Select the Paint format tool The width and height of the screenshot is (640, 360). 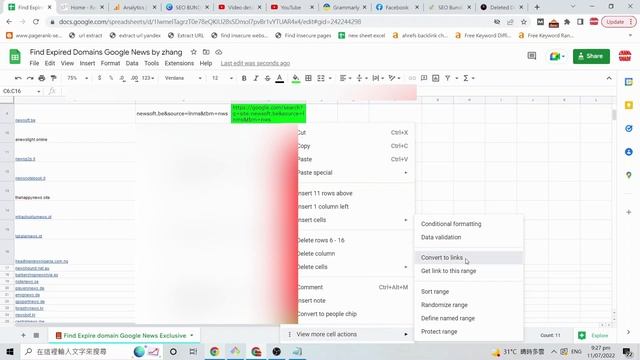point(53,78)
